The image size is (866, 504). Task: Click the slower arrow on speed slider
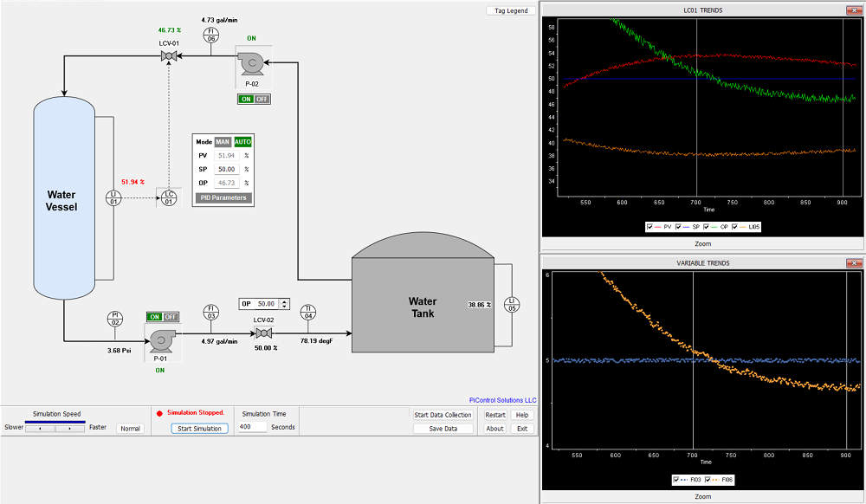40,429
